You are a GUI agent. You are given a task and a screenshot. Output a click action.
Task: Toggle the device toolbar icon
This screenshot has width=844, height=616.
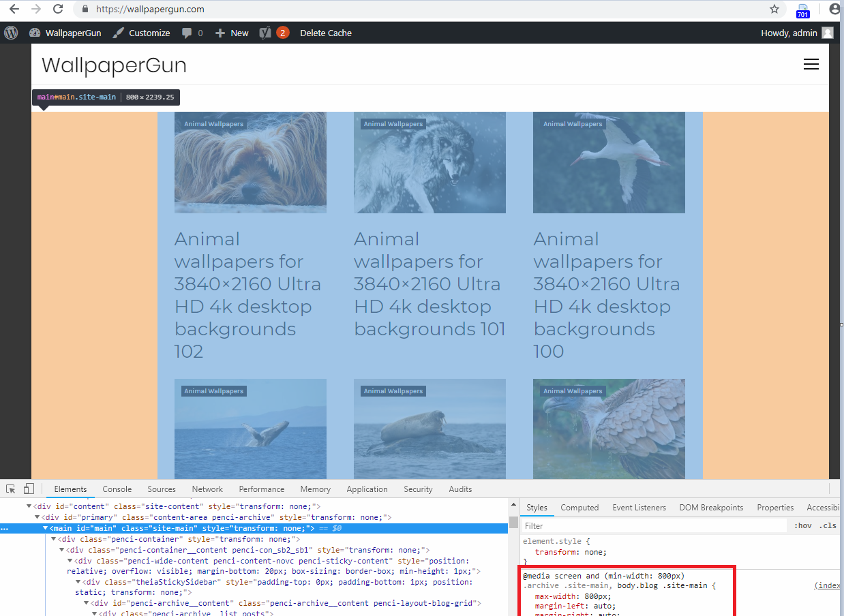(29, 489)
